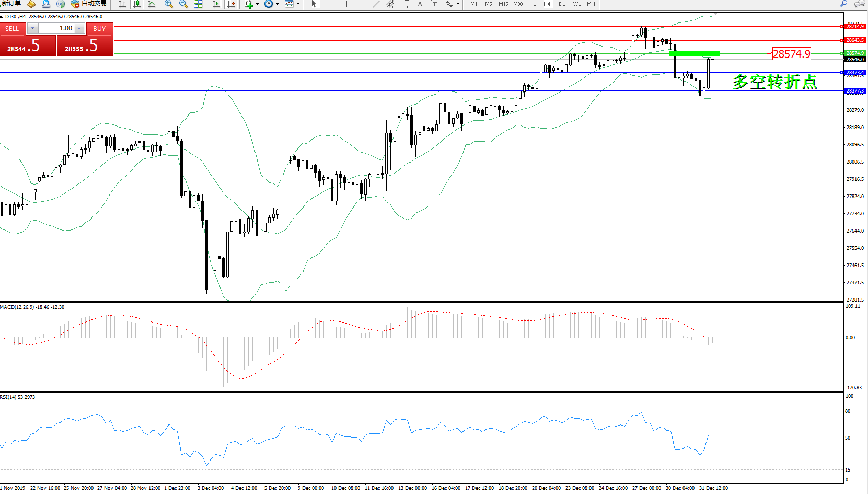Open the tile windows grid icon
868x494 pixels.
pos(198,4)
